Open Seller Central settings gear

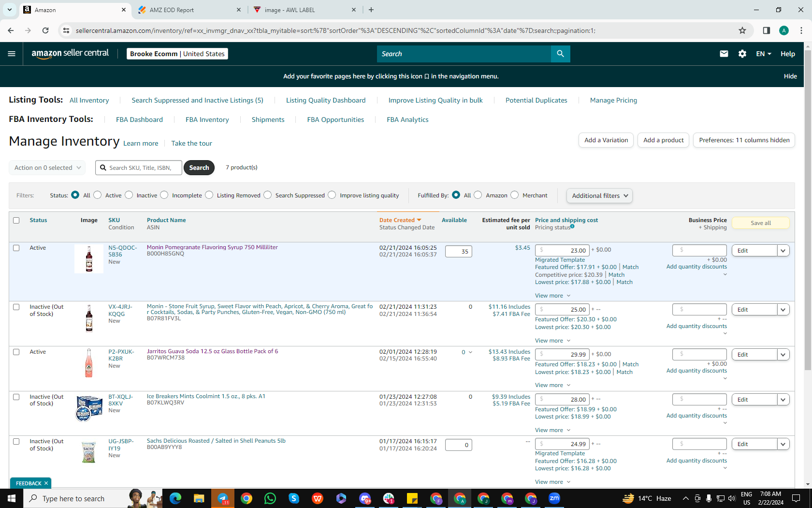(742, 54)
